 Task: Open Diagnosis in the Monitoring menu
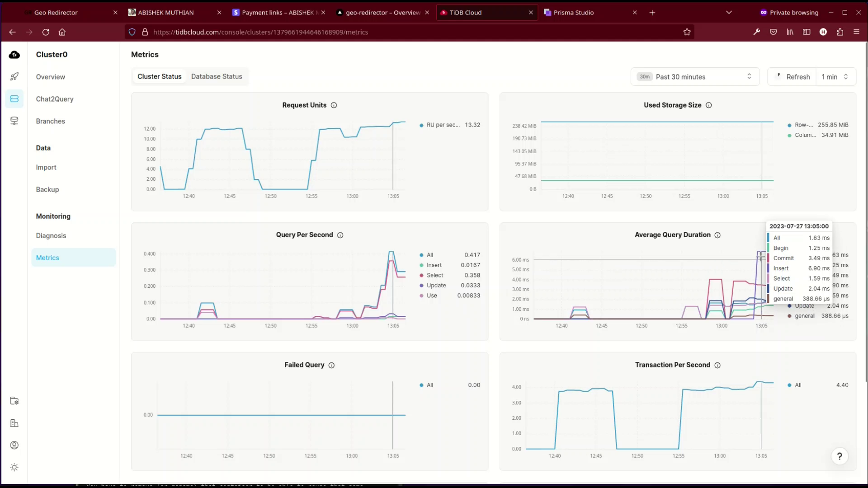pos(51,235)
